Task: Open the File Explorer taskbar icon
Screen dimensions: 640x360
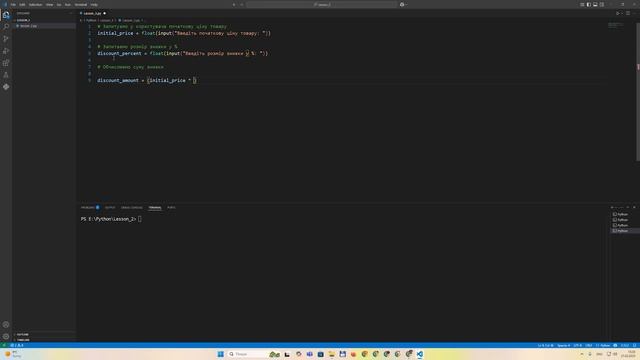Action: tap(331, 354)
